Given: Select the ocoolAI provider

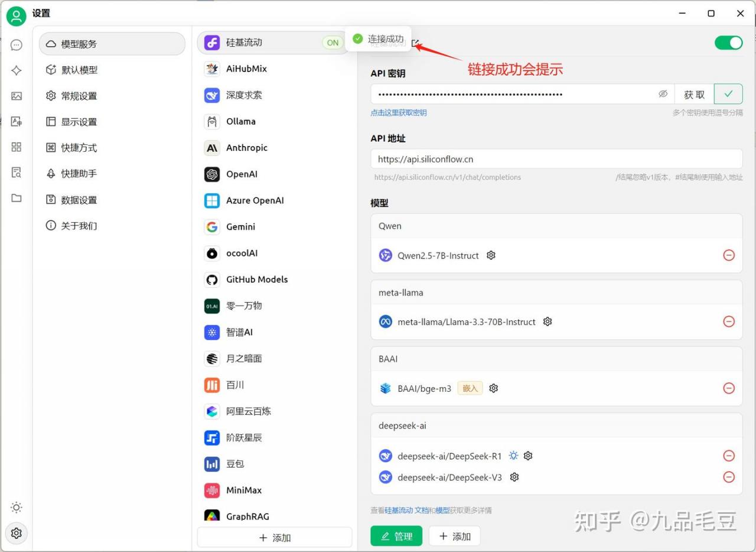Looking at the screenshot, I should 275,253.
